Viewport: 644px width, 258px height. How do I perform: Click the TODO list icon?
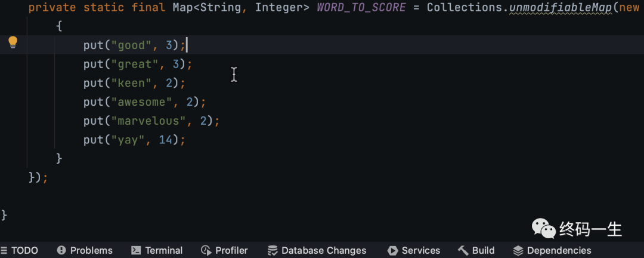click(4, 250)
